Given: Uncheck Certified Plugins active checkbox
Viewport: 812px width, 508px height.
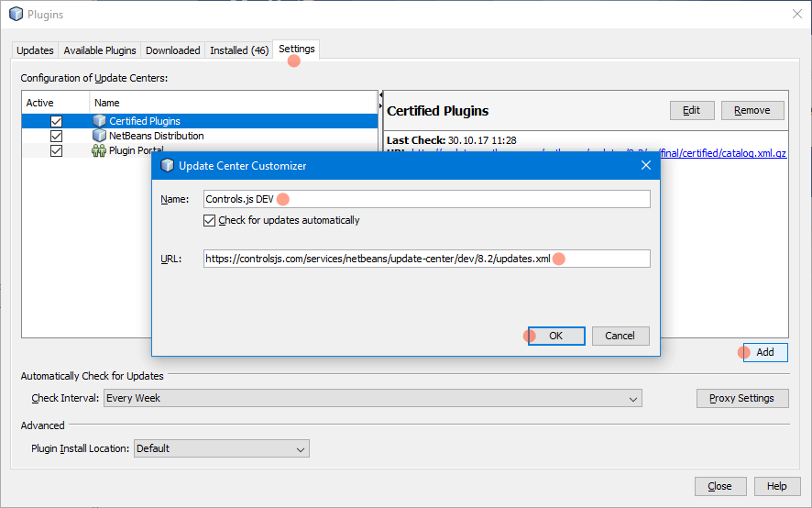Looking at the screenshot, I should coord(56,121).
